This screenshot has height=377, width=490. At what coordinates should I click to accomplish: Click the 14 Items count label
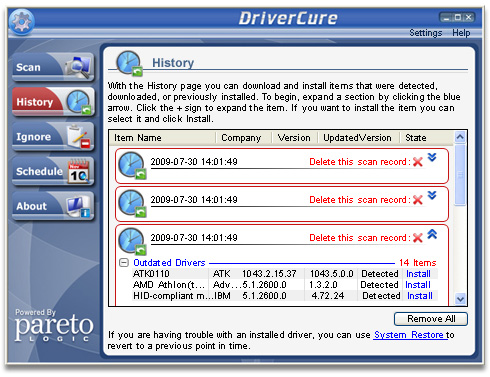point(418,263)
